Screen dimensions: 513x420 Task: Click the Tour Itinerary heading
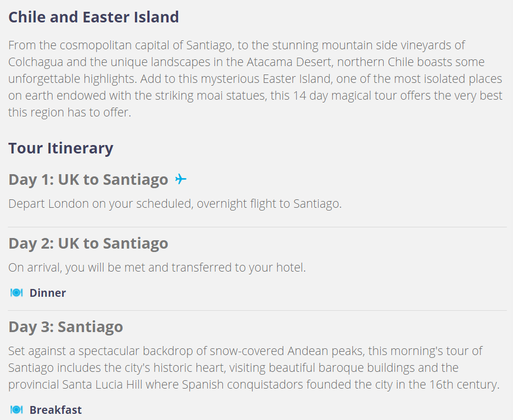pyautogui.click(x=61, y=148)
